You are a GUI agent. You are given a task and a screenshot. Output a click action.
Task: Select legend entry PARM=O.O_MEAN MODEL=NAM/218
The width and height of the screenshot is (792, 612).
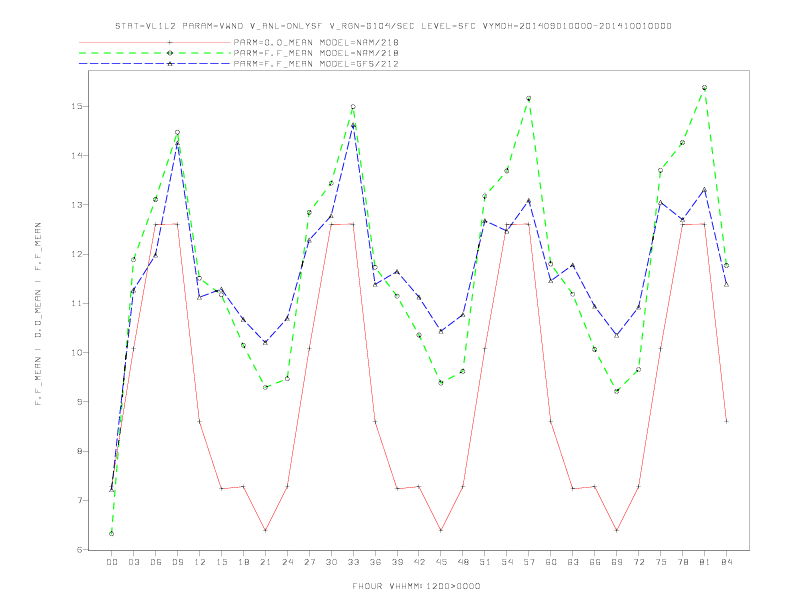(316, 42)
